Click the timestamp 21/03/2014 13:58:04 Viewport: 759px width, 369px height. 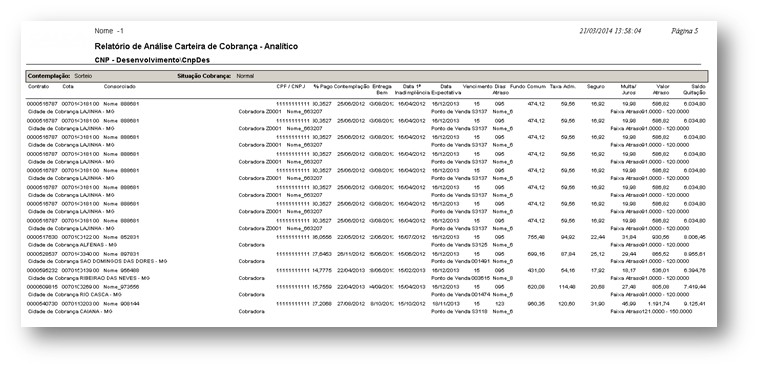(x=610, y=31)
